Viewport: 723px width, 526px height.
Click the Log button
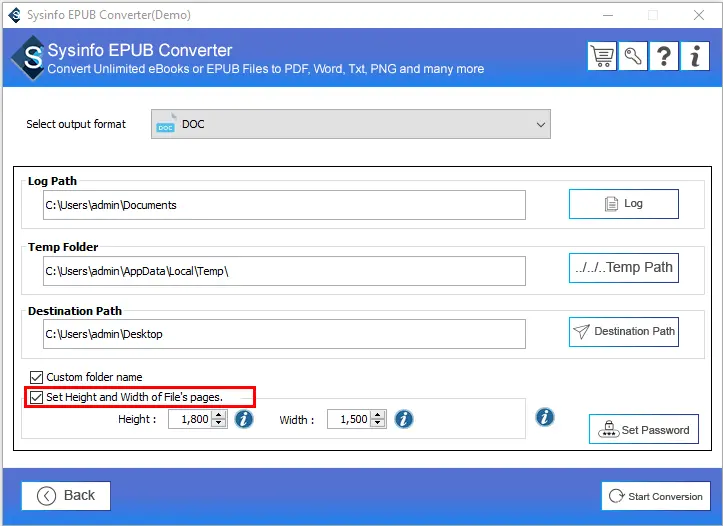pos(623,204)
